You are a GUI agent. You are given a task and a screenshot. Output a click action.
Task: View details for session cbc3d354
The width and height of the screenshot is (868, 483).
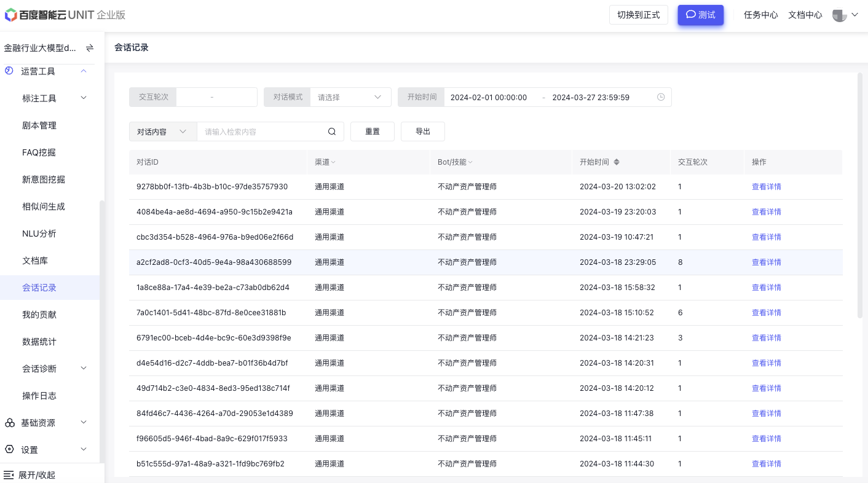point(767,237)
